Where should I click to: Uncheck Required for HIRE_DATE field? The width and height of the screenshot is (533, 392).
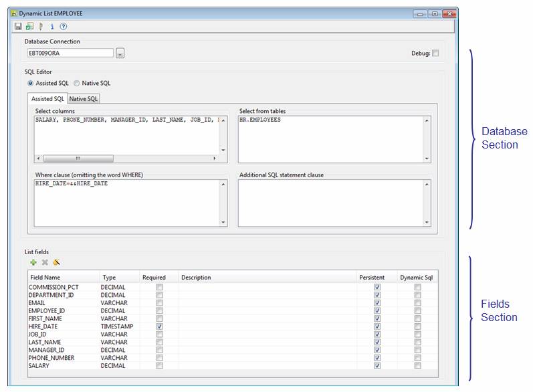click(159, 326)
